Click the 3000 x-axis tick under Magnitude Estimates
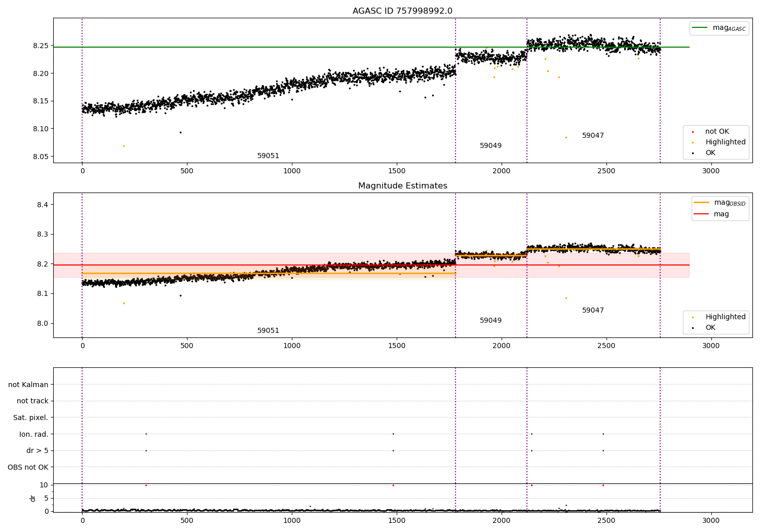760x532 pixels. click(711, 346)
